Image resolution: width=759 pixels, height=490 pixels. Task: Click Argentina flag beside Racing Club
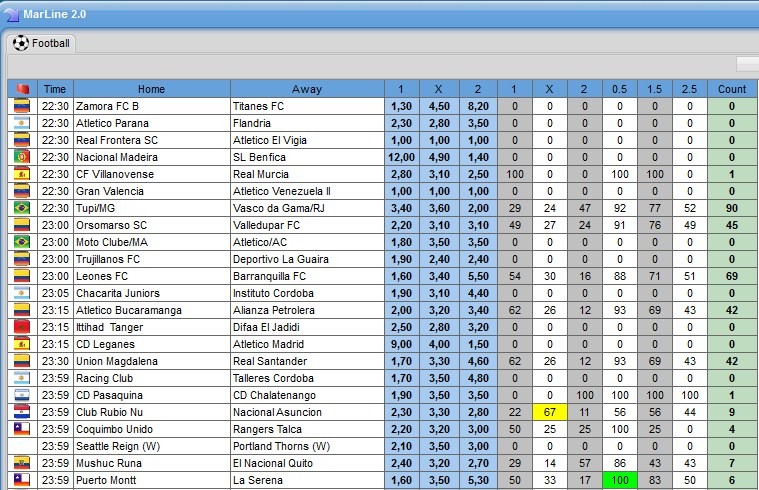coord(22,378)
